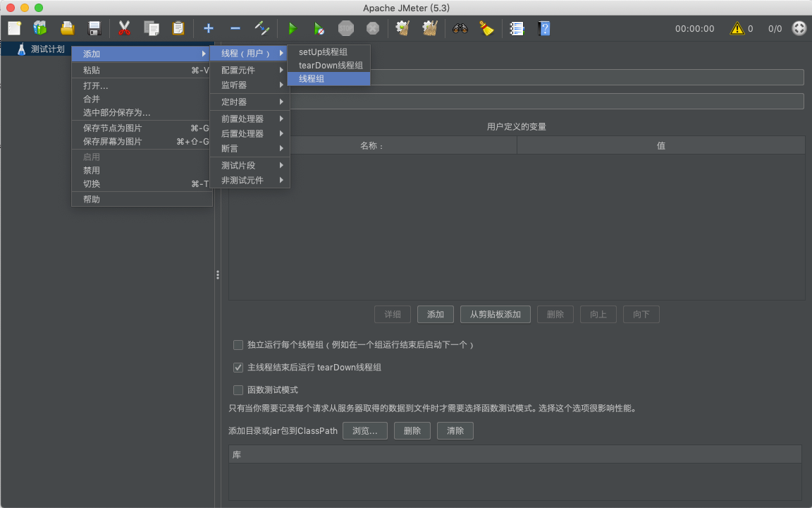Choose tearDown线程组 menu item
The width and height of the screenshot is (812, 508).
coord(329,66)
